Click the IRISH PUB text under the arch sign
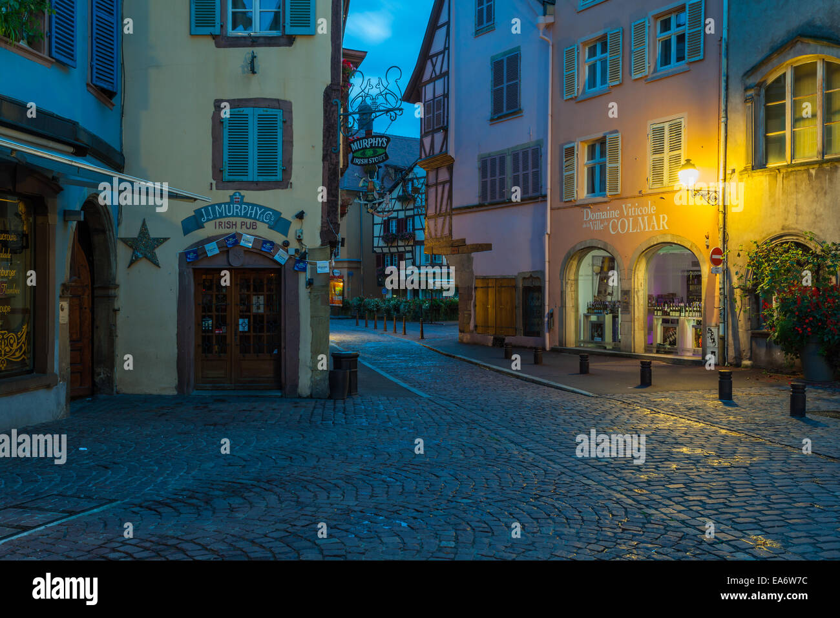Screen dimensions: 840x618 coord(235,226)
